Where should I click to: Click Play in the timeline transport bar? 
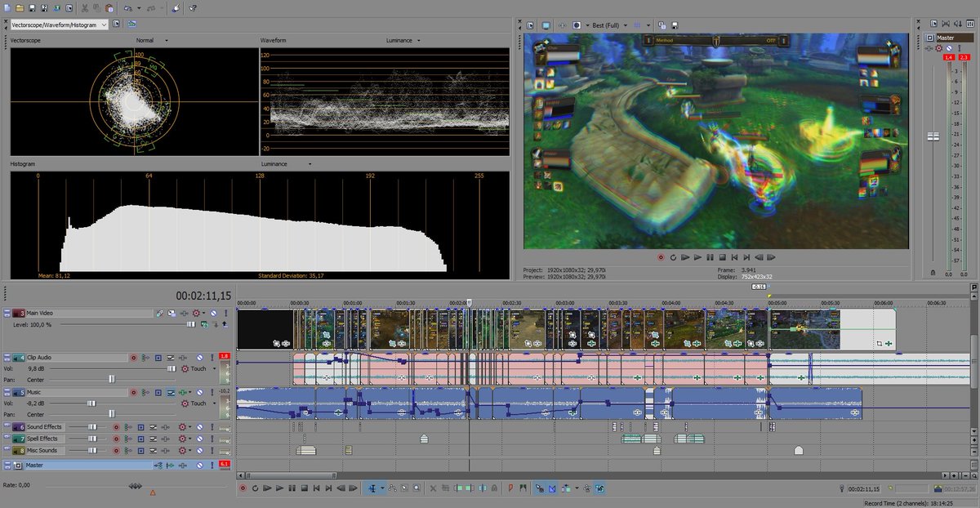(280, 488)
